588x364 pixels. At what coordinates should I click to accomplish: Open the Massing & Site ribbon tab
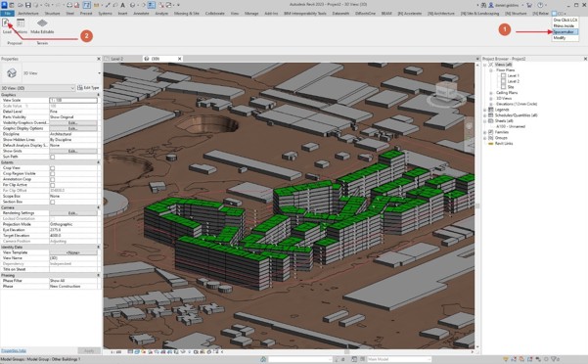pos(186,13)
